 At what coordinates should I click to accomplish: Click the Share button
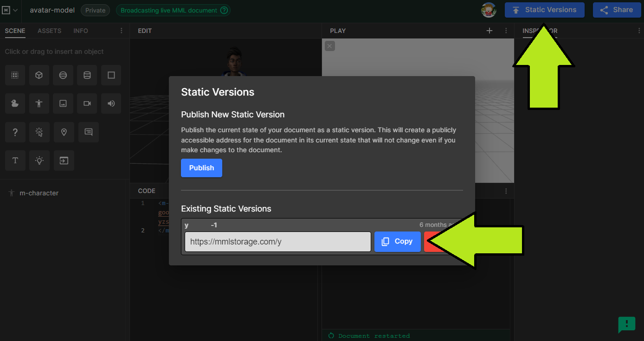tap(617, 10)
